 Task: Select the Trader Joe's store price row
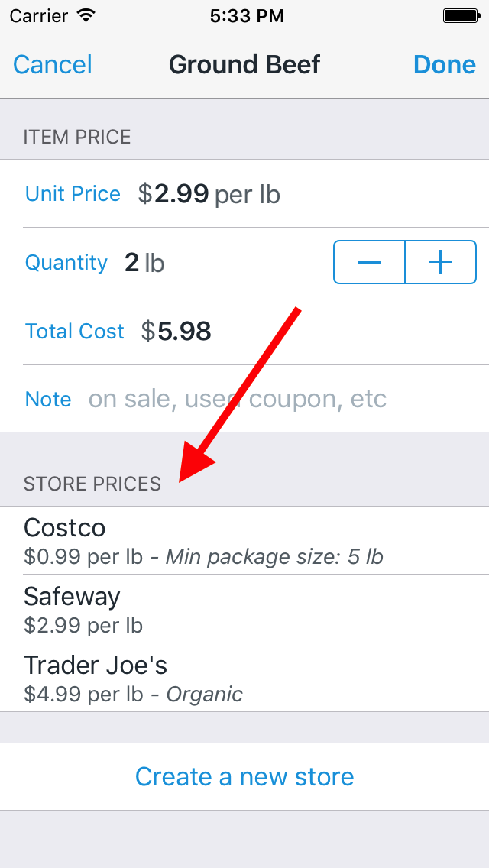coord(244,678)
